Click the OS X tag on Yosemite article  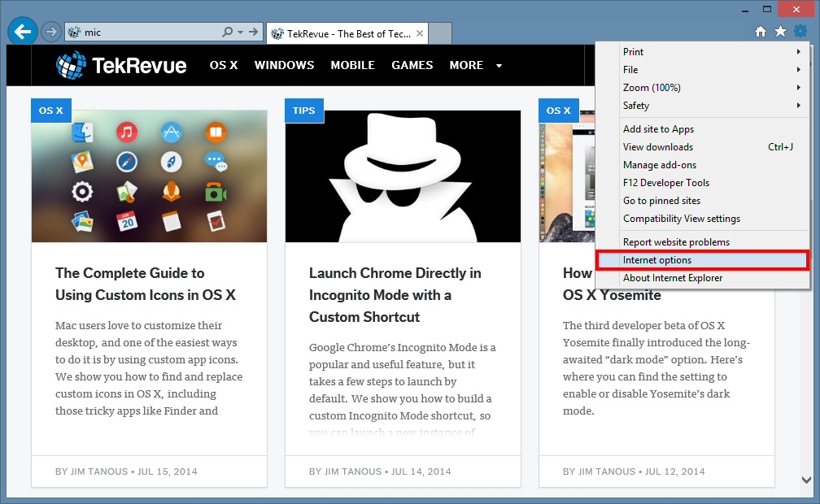click(559, 111)
